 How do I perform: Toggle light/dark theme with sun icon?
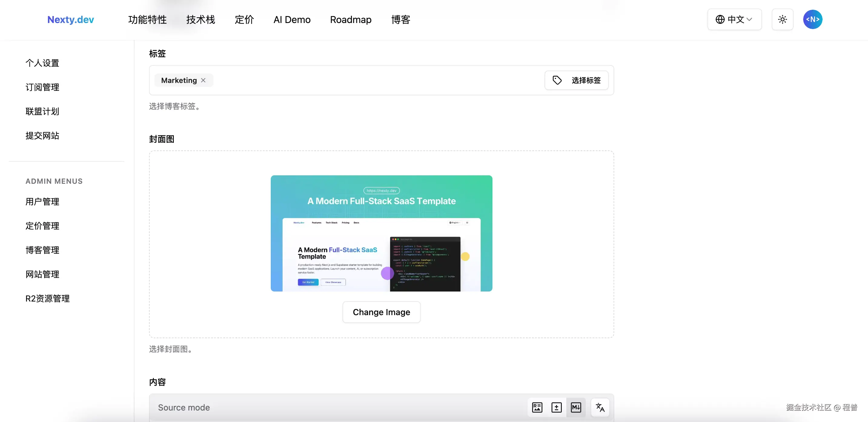(x=782, y=20)
